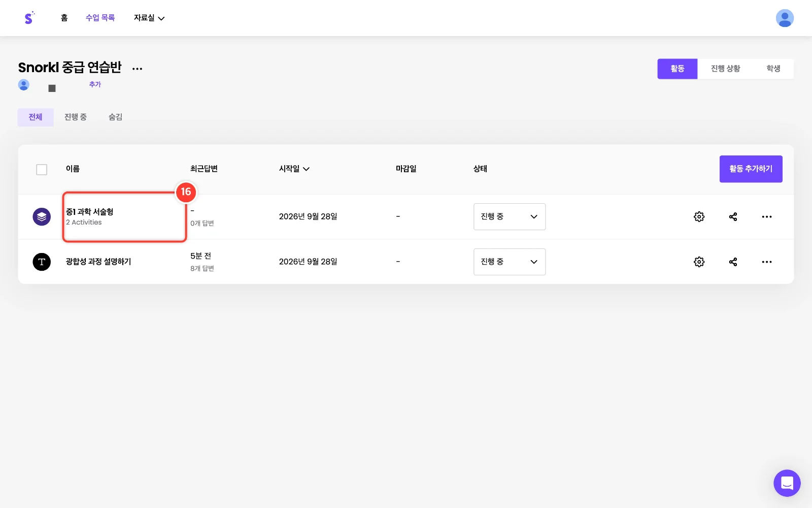Sort by 시작일 column header
The width and height of the screenshot is (812, 508).
click(x=294, y=169)
